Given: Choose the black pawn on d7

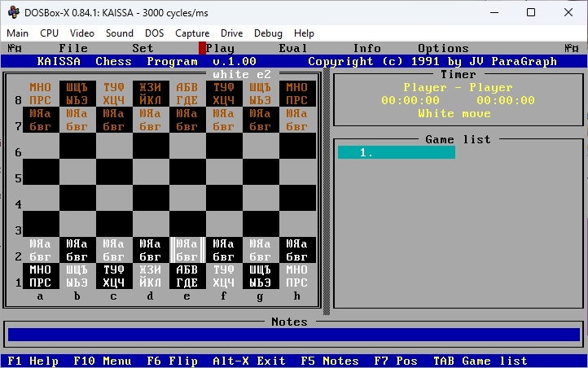Looking at the screenshot, I should coord(151,120).
